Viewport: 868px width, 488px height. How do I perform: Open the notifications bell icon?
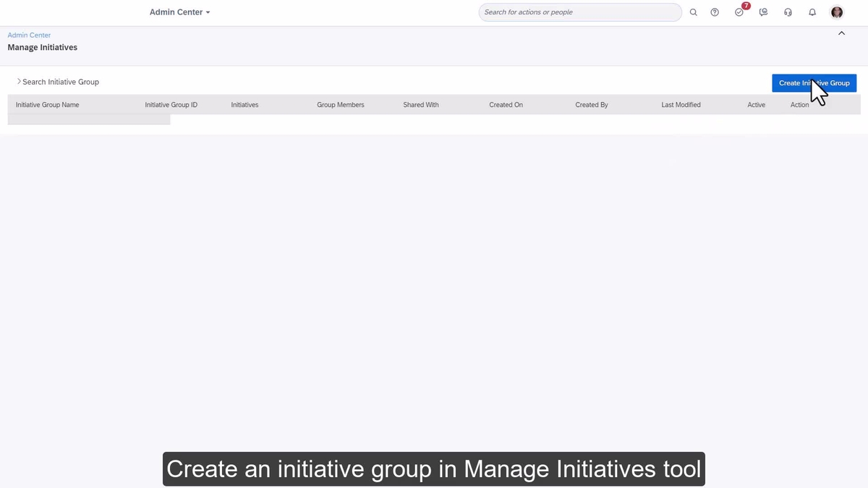click(812, 12)
